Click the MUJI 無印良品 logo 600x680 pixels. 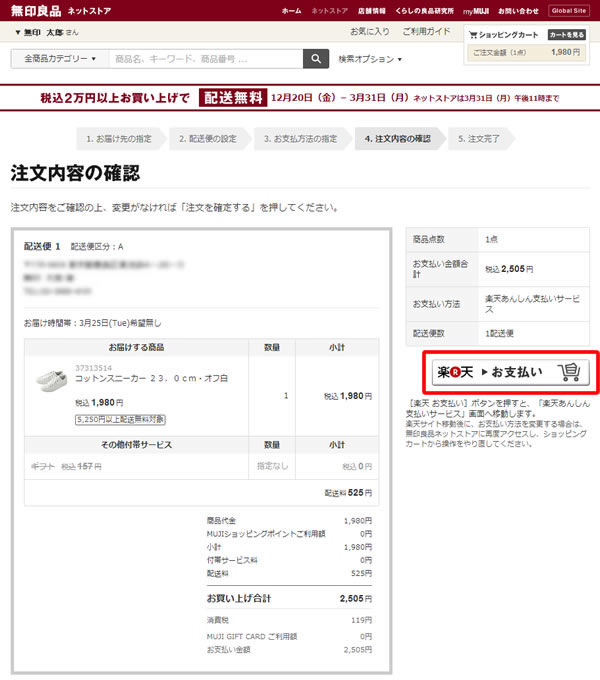(x=34, y=10)
